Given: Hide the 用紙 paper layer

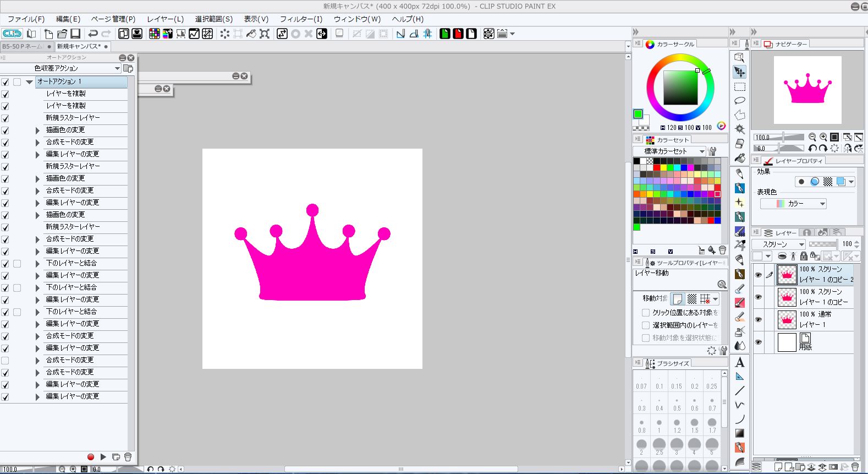Looking at the screenshot, I should (x=759, y=342).
